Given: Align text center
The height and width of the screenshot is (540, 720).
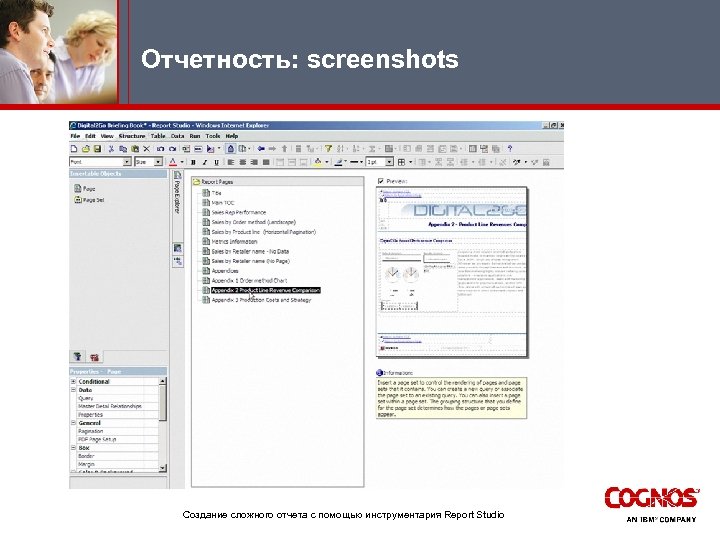Looking at the screenshot, I should 242,162.
